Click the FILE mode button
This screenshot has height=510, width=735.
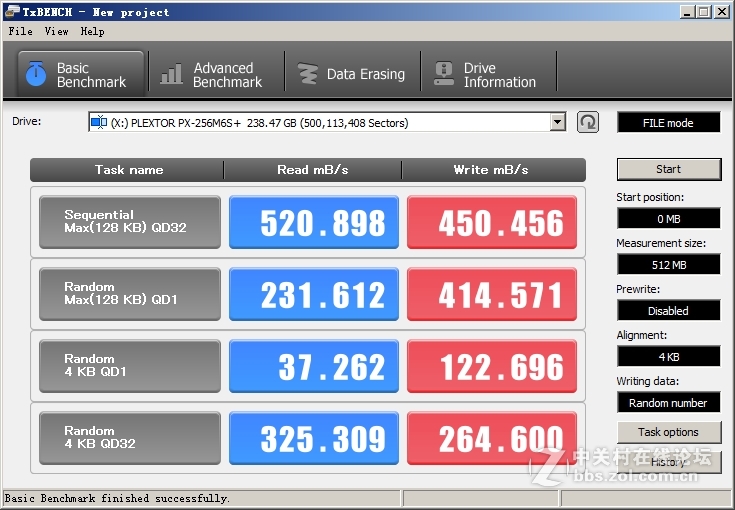668,123
